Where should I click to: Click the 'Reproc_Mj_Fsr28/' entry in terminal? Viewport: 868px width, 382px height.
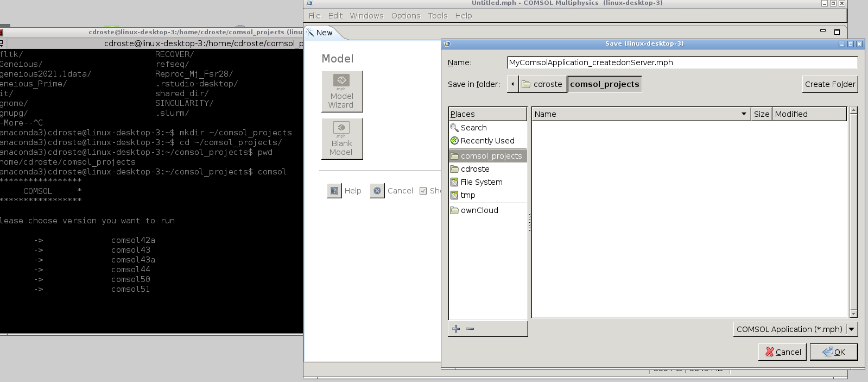pyautogui.click(x=194, y=74)
